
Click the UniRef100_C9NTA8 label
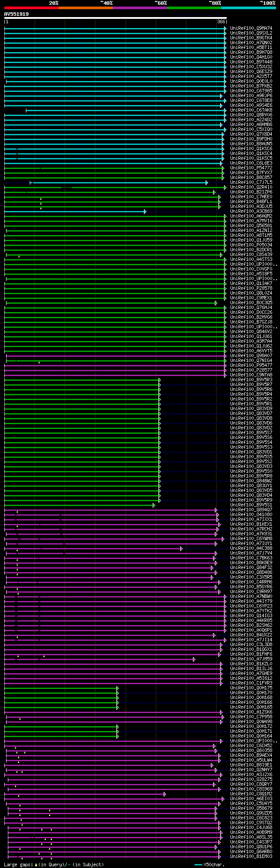point(251,375)
